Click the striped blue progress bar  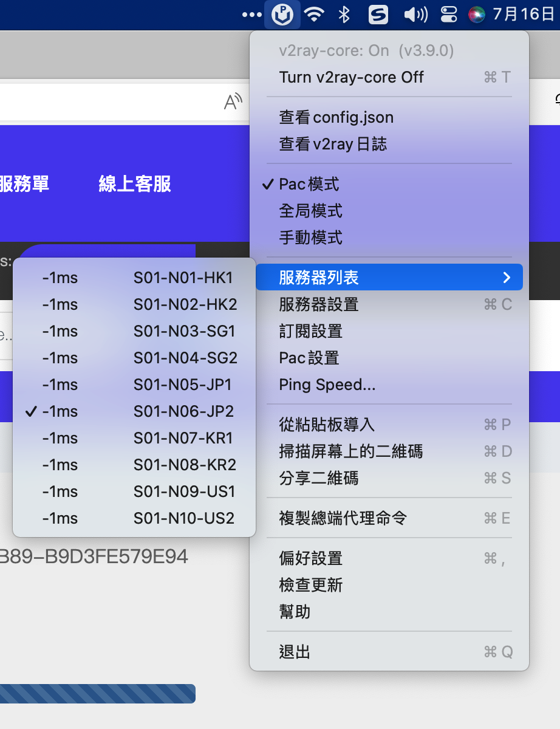point(97,694)
